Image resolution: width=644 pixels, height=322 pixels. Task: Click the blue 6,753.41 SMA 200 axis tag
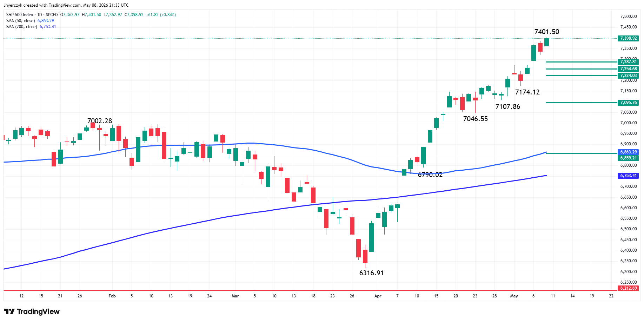click(628, 176)
